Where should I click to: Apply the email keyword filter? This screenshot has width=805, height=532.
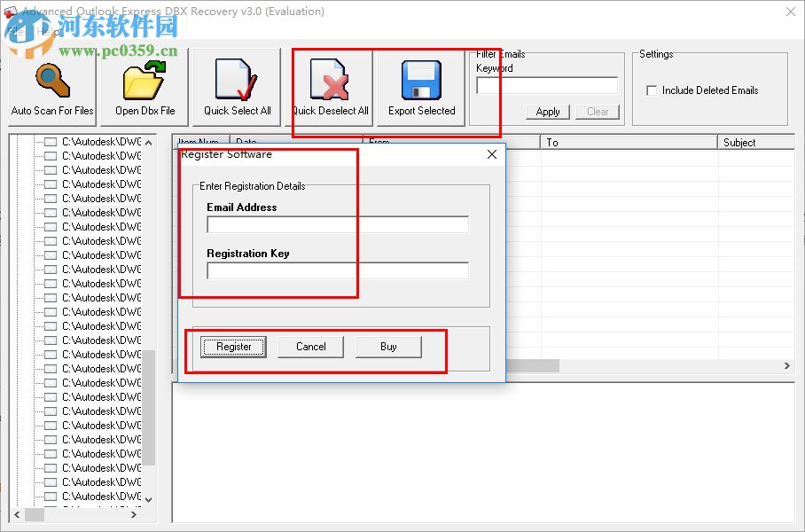pyautogui.click(x=547, y=112)
